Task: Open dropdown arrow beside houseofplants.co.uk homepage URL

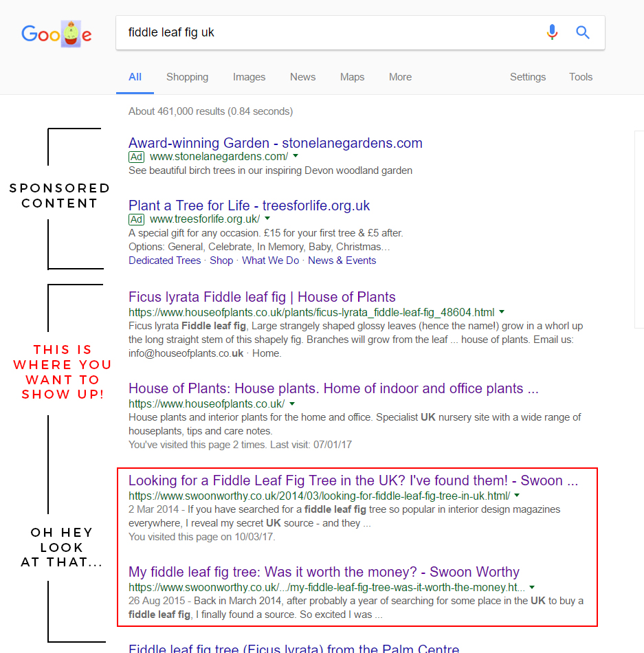Action: pos(292,403)
